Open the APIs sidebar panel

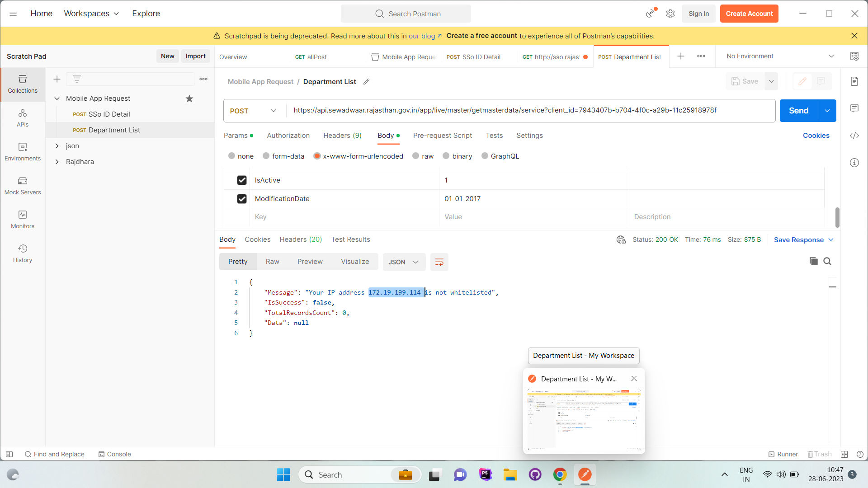(23, 118)
